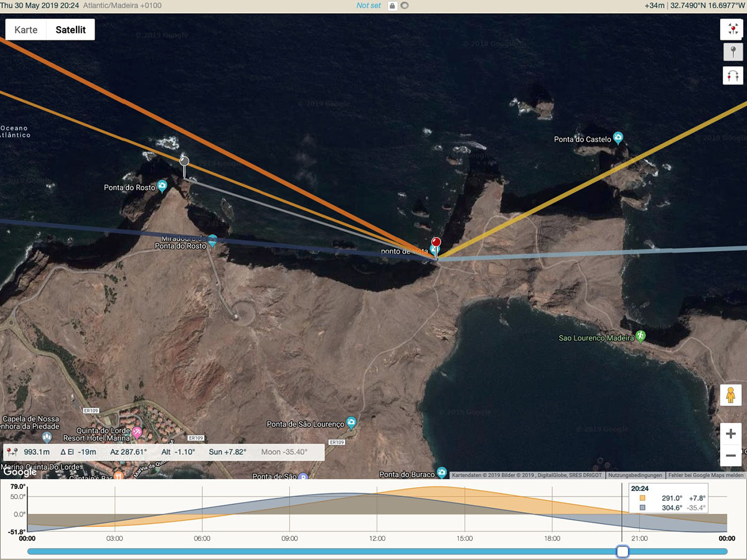This screenshot has height=560, width=747.
Task: Click Ponta do Castelo camera marker
Action: [618, 138]
